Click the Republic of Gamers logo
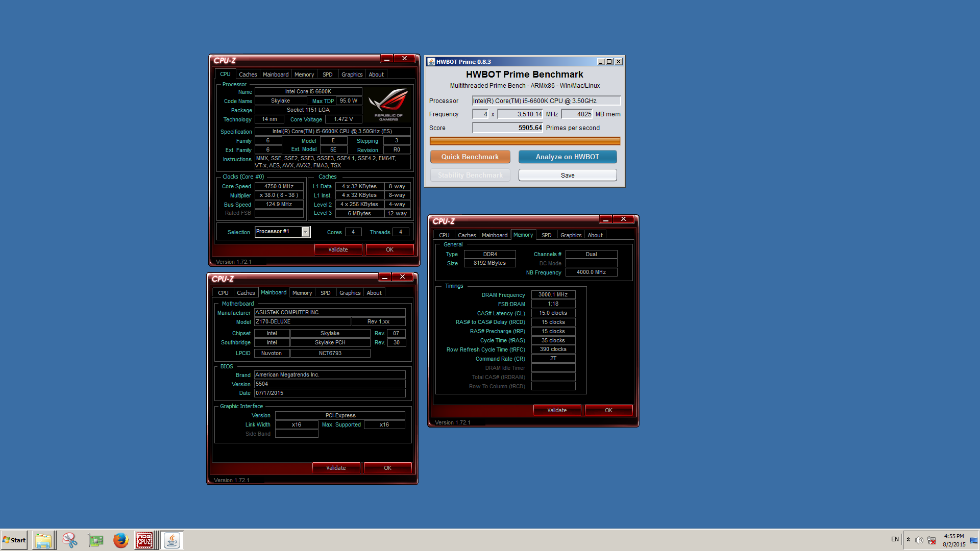The width and height of the screenshot is (980, 551). (388, 104)
